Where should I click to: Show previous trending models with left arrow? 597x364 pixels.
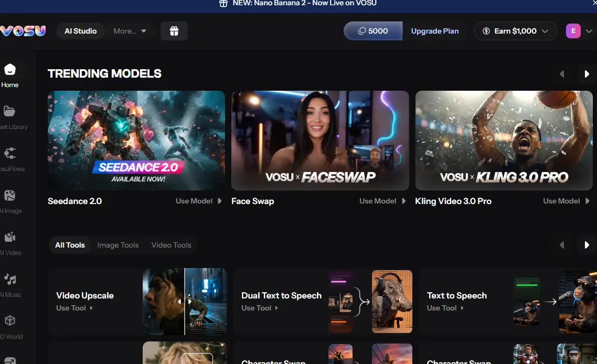[x=562, y=74]
